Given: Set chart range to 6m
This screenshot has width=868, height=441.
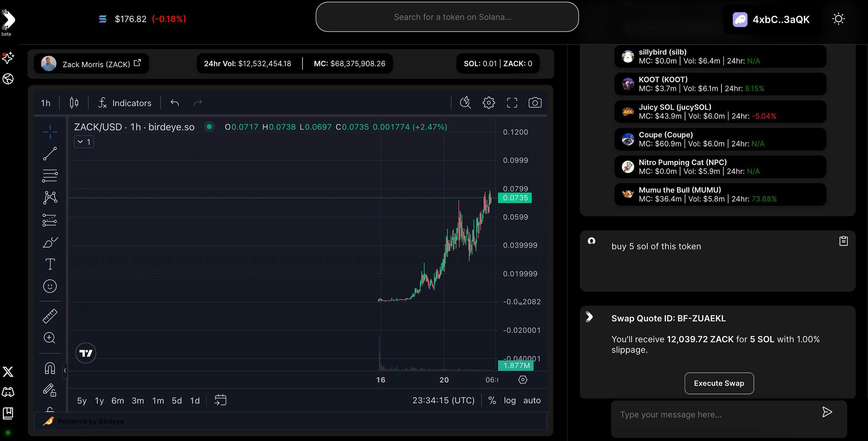Looking at the screenshot, I should [x=118, y=401].
